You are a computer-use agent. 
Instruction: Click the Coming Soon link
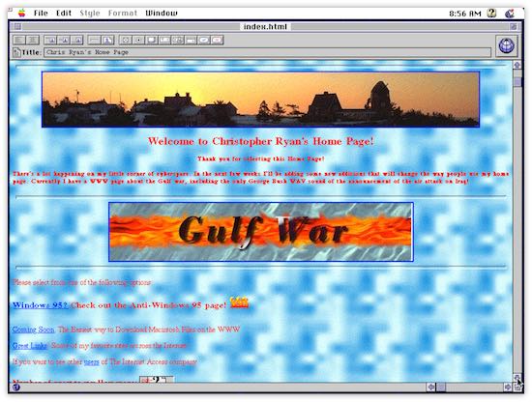coord(33,330)
